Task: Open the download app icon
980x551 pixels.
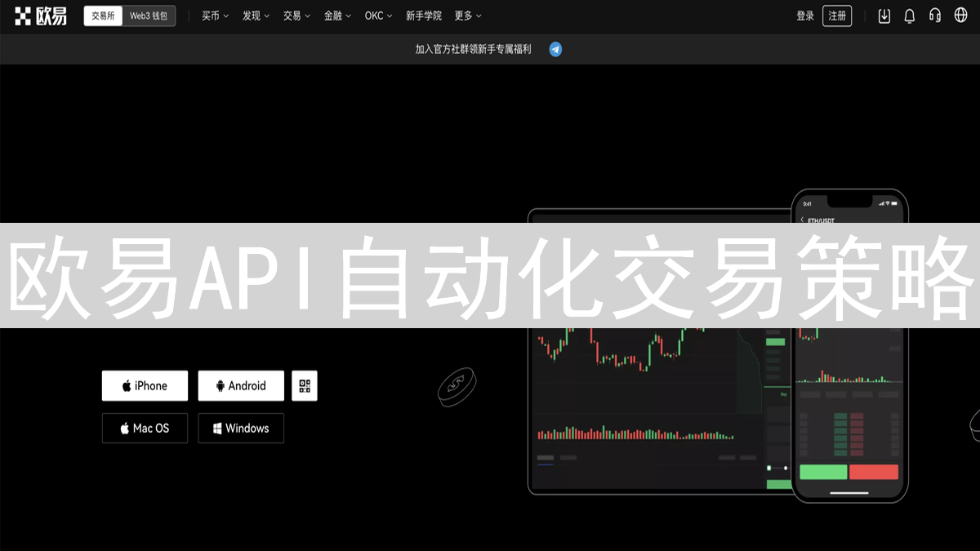Action: 884,16
